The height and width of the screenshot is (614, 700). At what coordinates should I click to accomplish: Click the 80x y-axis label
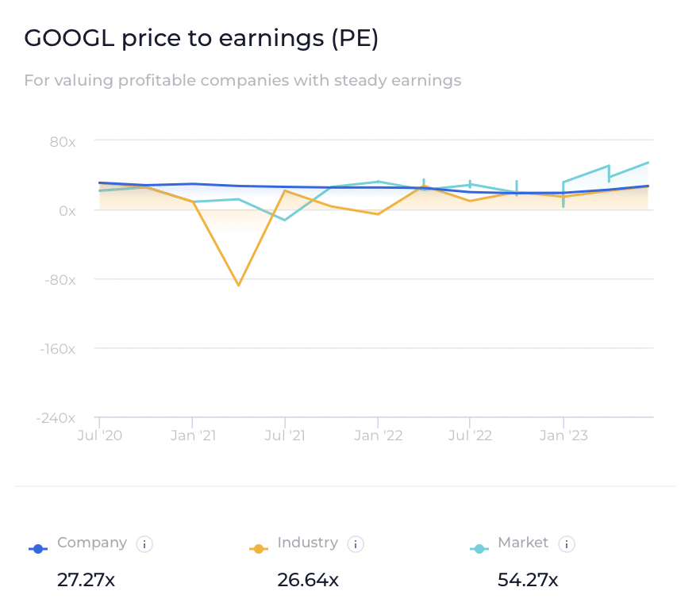pos(61,142)
